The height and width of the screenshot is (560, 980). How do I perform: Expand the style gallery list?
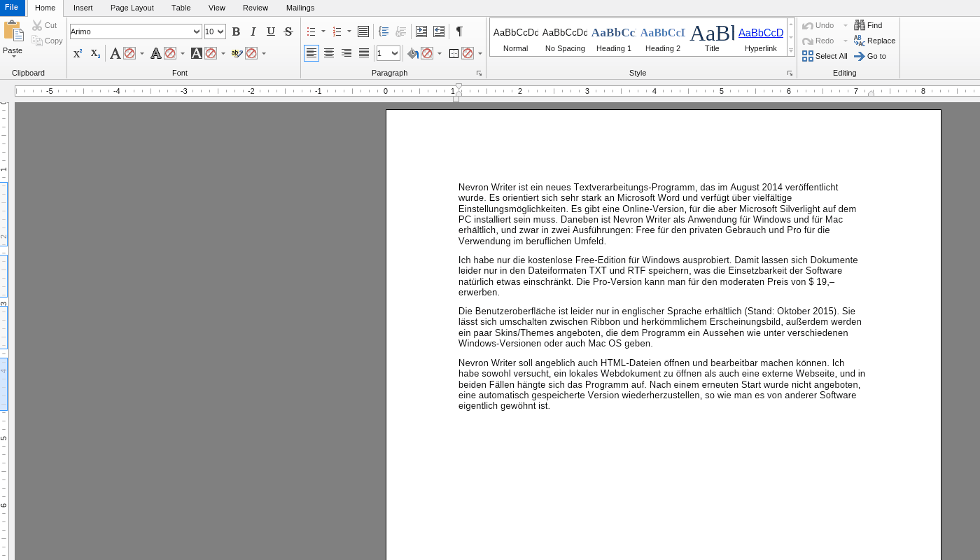click(x=791, y=51)
